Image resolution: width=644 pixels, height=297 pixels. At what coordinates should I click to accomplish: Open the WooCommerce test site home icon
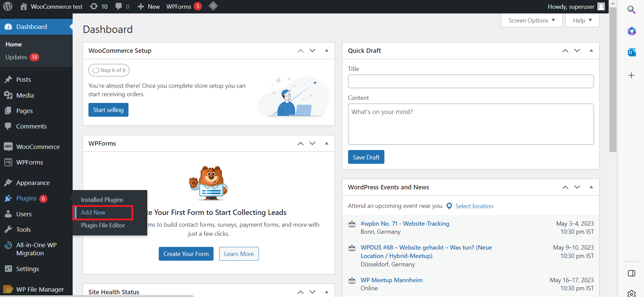[24, 6]
